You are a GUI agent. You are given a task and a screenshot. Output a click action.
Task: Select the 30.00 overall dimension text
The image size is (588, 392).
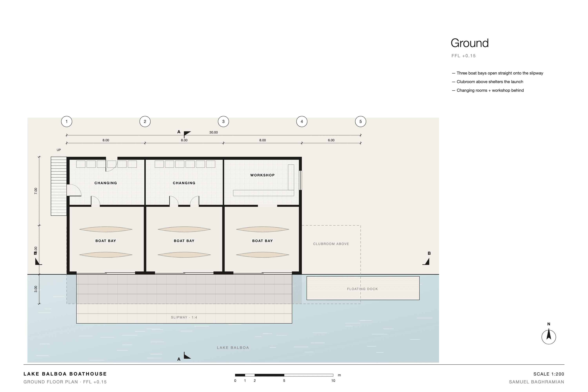[x=213, y=132]
